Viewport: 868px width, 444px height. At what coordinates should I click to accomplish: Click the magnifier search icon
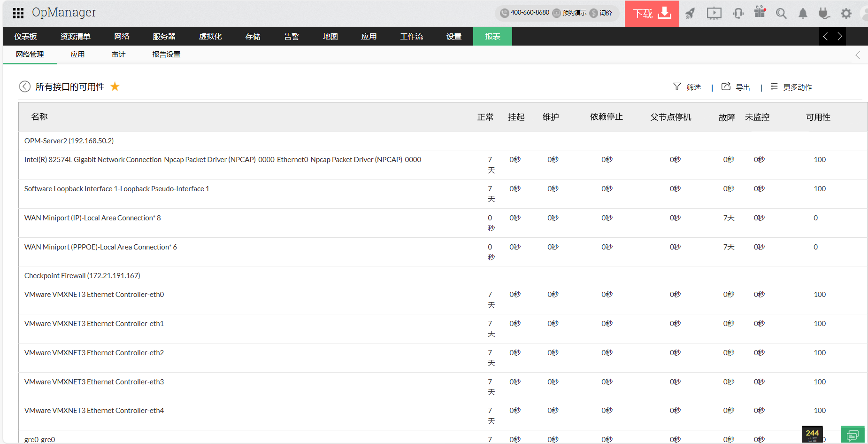(781, 13)
